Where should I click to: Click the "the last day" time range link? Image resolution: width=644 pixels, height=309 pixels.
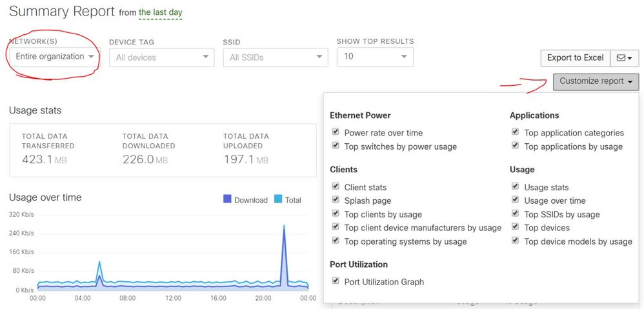pos(160,12)
